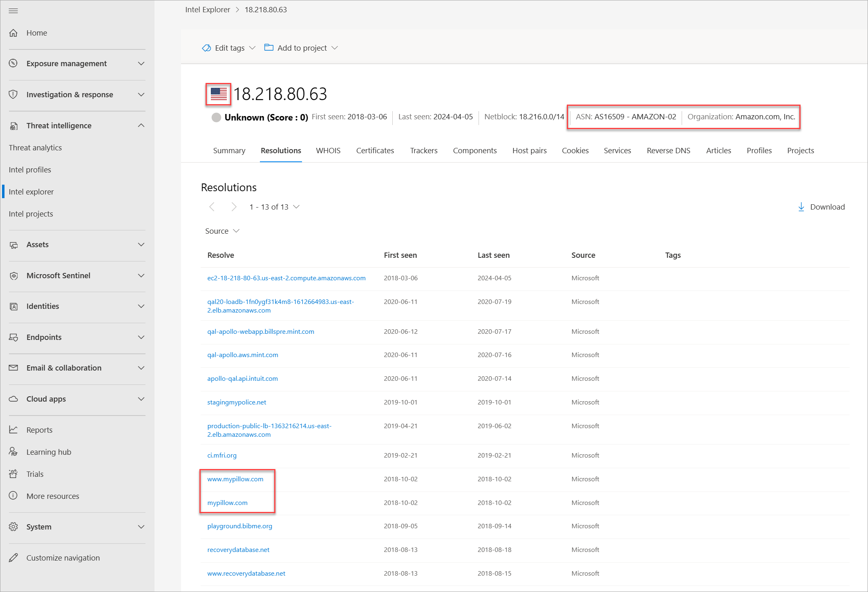868x592 pixels.
Task: Click the Download arrow icon
Action: pos(801,207)
